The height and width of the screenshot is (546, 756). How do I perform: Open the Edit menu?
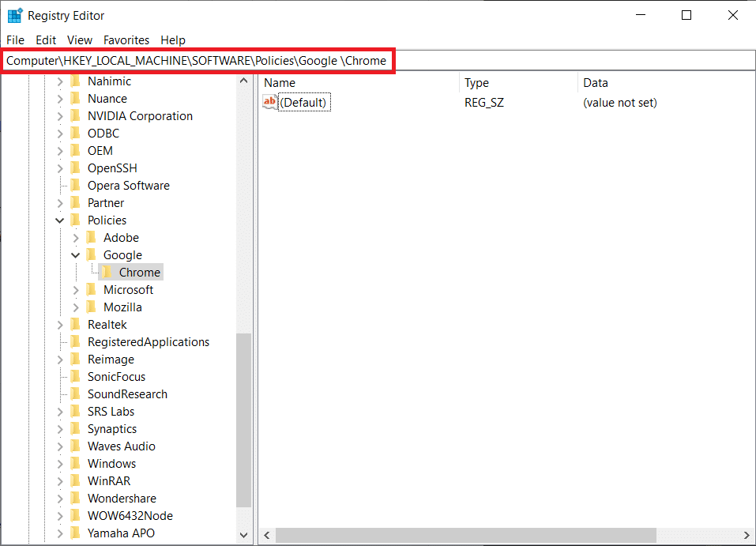(46, 40)
